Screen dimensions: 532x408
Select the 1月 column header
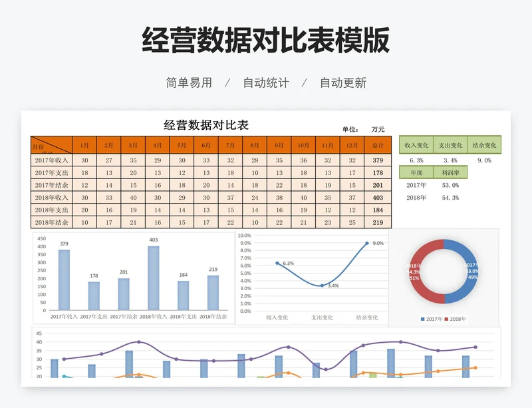pyautogui.click(x=84, y=145)
